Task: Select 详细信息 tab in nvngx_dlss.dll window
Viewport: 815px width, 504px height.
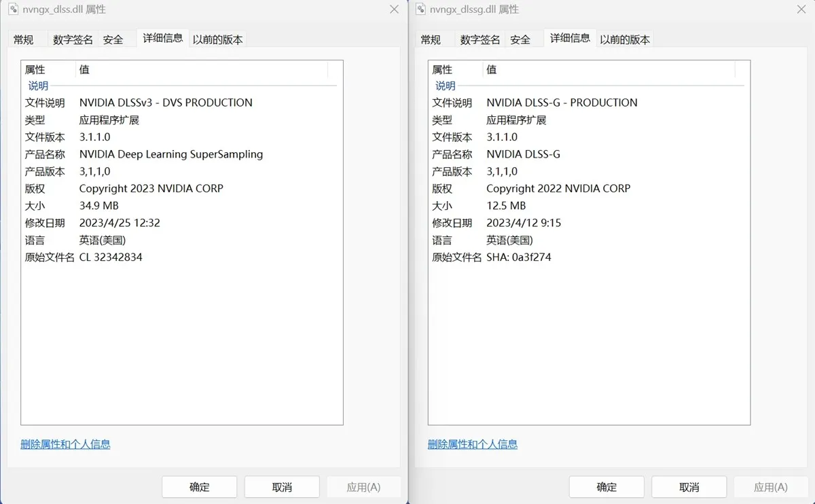Action: [163, 38]
